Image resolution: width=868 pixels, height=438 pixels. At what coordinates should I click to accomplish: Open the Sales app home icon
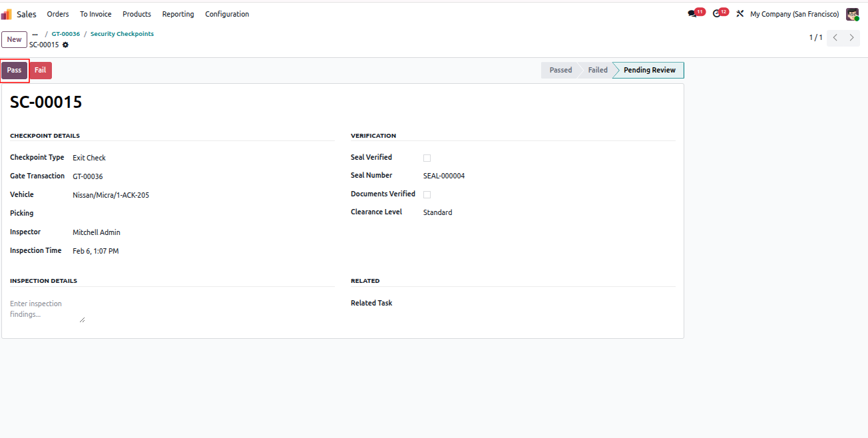click(x=7, y=14)
